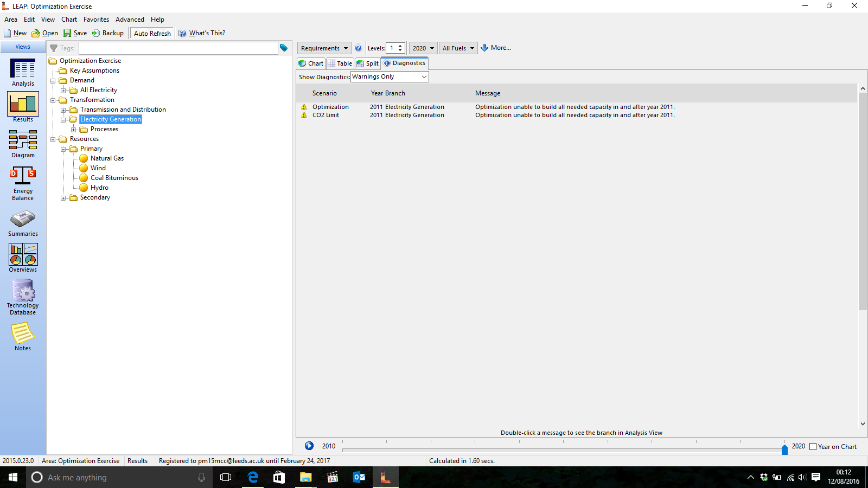The width and height of the screenshot is (868, 488).
Task: Open the Edit menu
Action: [29, 20]
